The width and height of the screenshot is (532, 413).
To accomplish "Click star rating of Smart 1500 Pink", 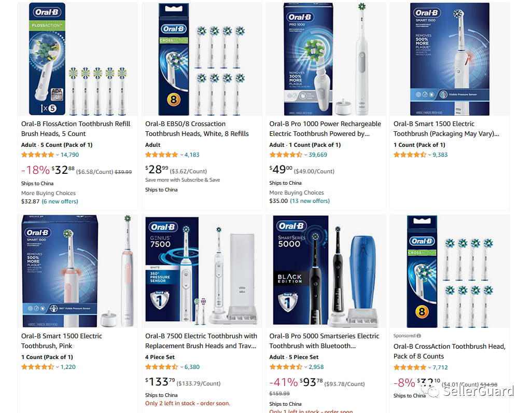I will point(37,367).
